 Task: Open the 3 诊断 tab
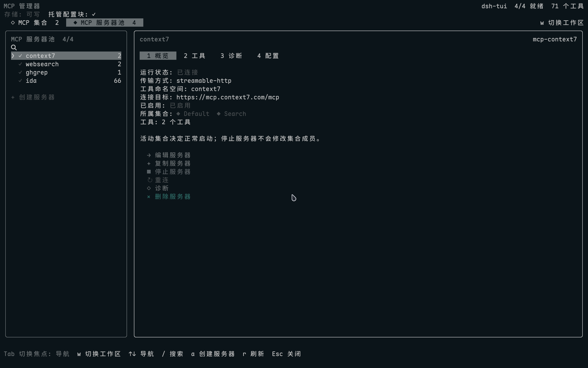(x=231, y=56)
